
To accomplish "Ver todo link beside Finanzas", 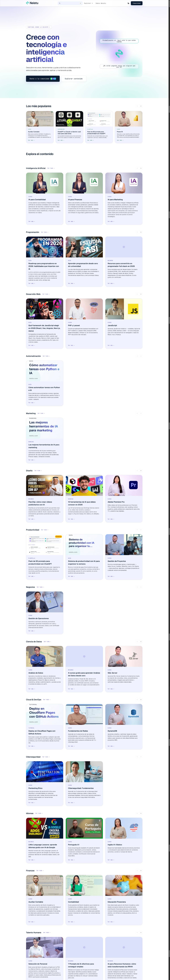I will [x=40, y=871].
